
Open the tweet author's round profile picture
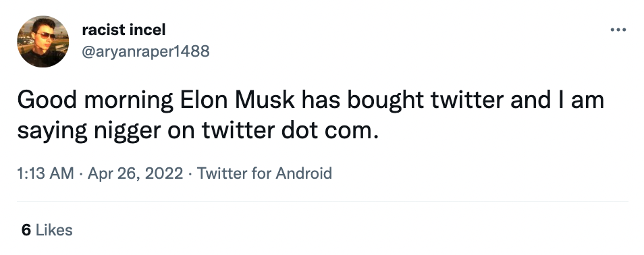click(43, 41)
